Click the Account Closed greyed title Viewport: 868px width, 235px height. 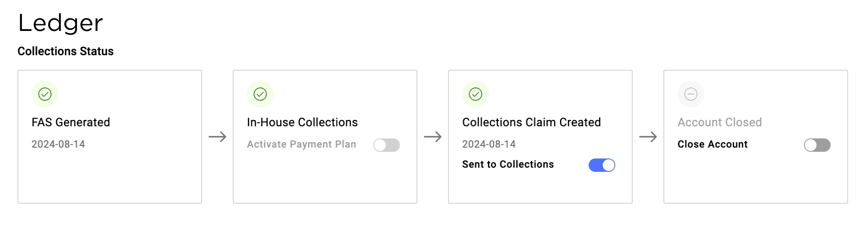pos(720,122)
